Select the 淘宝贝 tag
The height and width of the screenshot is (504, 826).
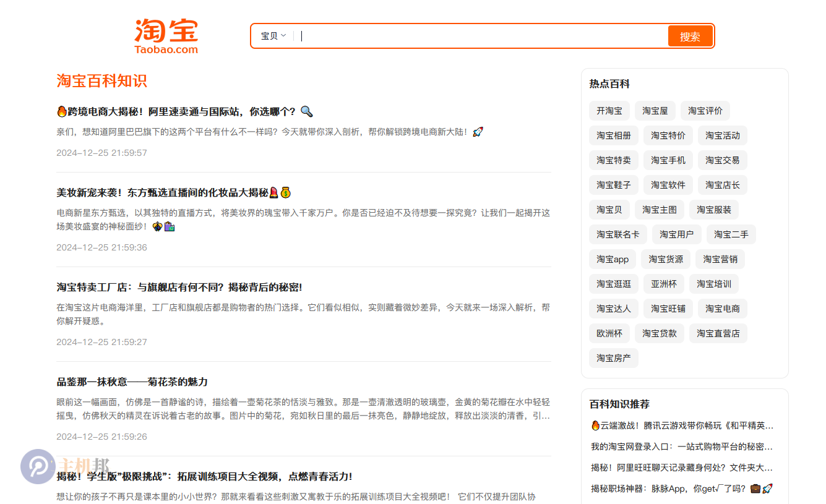609,210
